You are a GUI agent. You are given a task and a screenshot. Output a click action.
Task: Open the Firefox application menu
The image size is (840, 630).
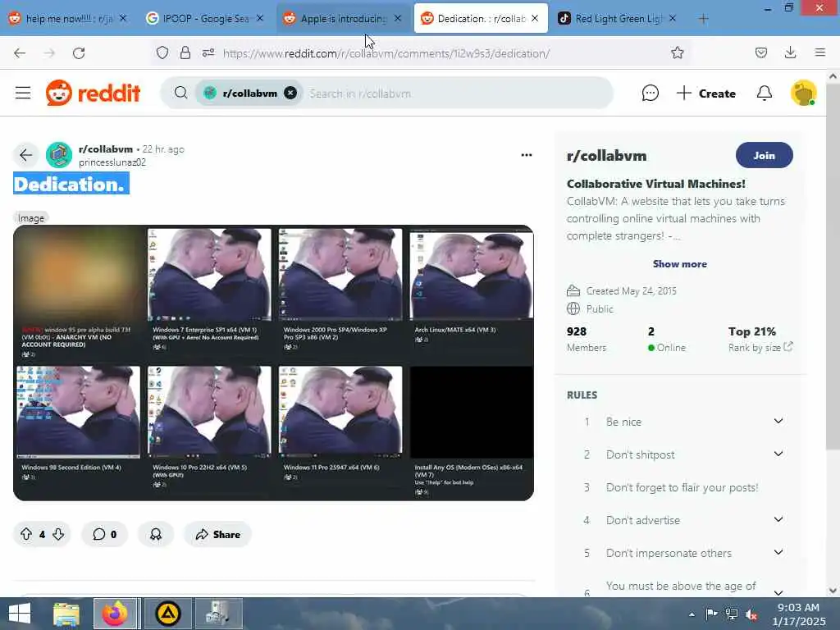pyautogui.click(x=820, y=52)
